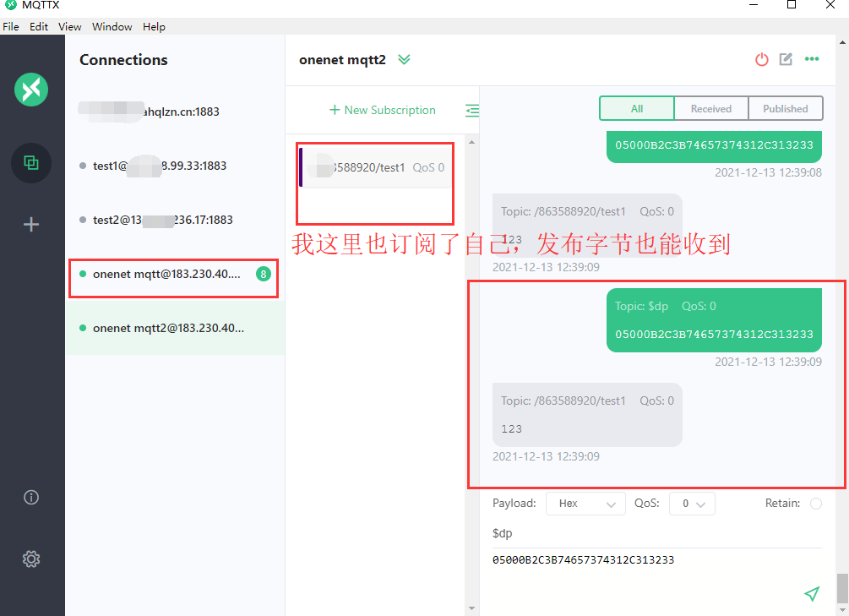Select the test1 topic subscription
Viewport: 849px width, 616px height.
(x=375, y=167)
